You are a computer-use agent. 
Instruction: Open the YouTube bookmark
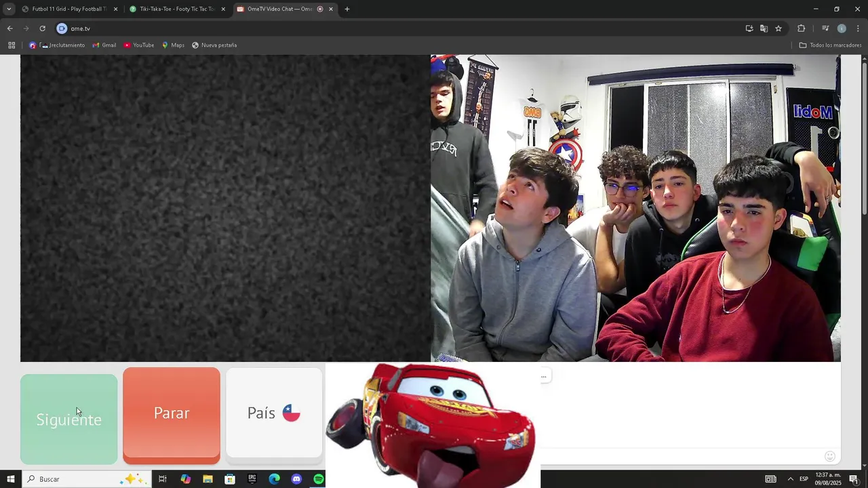(139, 45)
